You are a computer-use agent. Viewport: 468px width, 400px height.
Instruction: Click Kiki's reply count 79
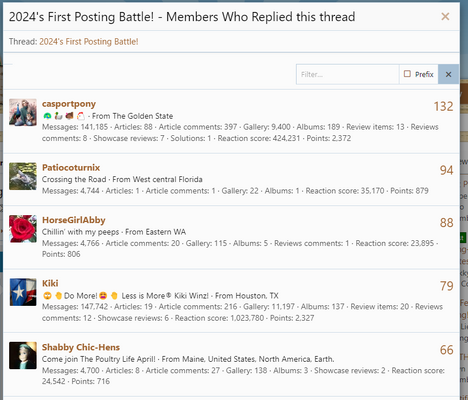446,286
